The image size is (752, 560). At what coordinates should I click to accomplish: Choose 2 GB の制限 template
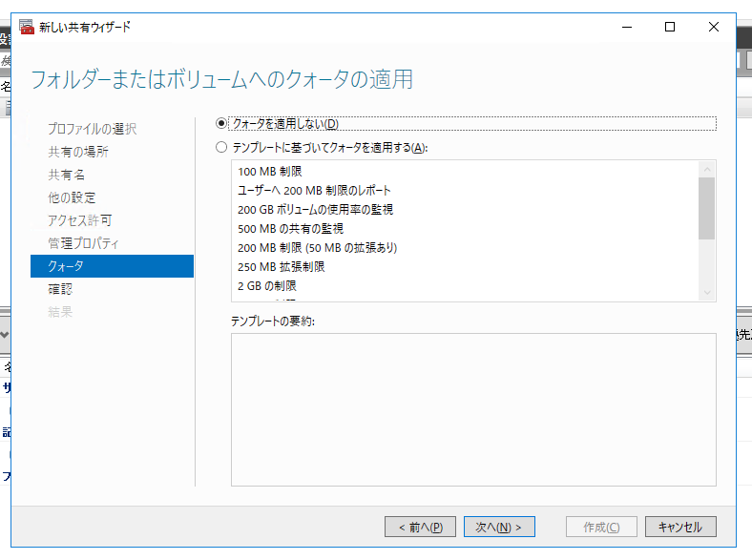click(267, 286)
